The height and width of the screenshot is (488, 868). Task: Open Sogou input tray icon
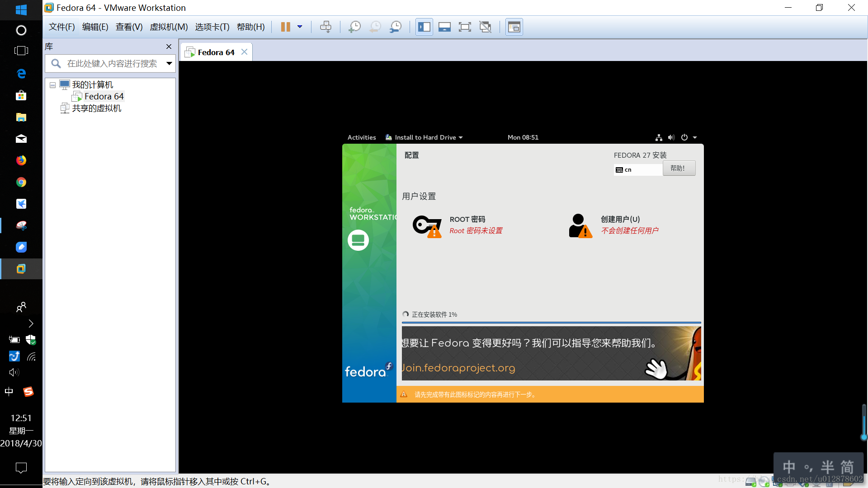[x=28, y=391]
